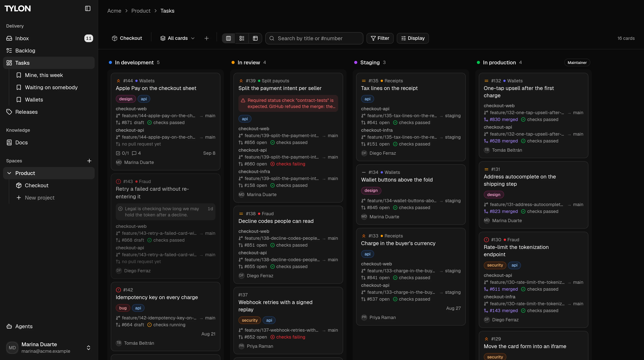Collapse the Product space
Image resolution: width=644 pixels, height=360 pixels.
point(9,173)
